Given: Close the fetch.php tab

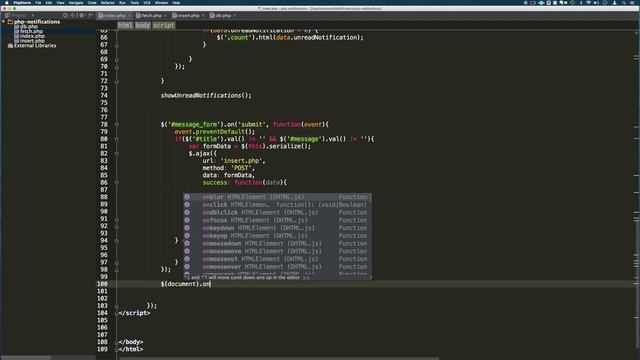Looking at the screenshot, I should (x=165, y=16).
